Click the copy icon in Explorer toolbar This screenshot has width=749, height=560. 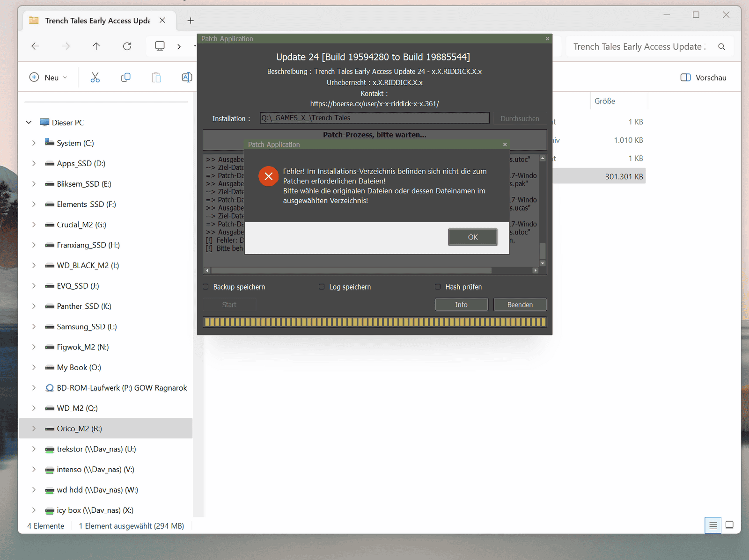(x=125, y=77)
